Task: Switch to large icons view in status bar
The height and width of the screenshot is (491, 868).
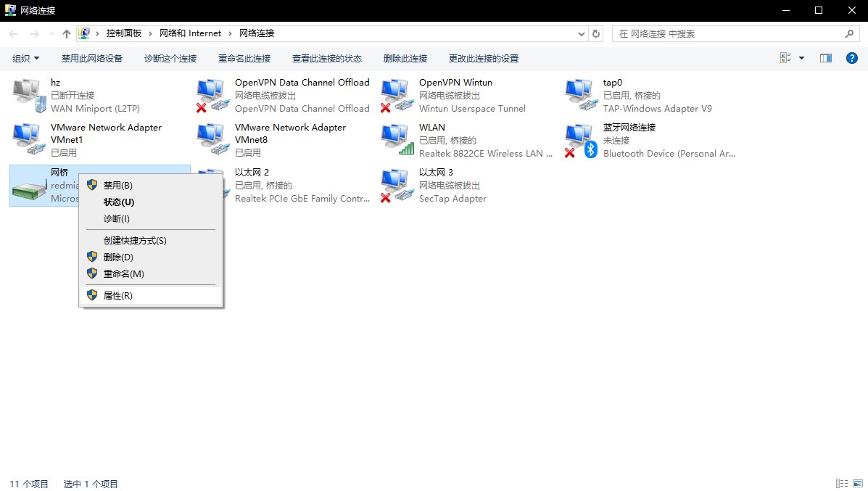Action: tap(857, 483)
